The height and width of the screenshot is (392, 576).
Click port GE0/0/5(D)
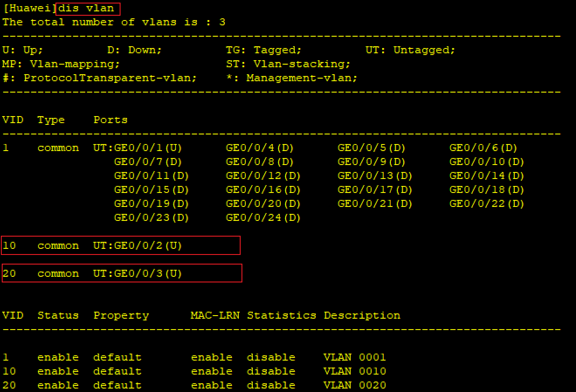(x=372, y=148)
